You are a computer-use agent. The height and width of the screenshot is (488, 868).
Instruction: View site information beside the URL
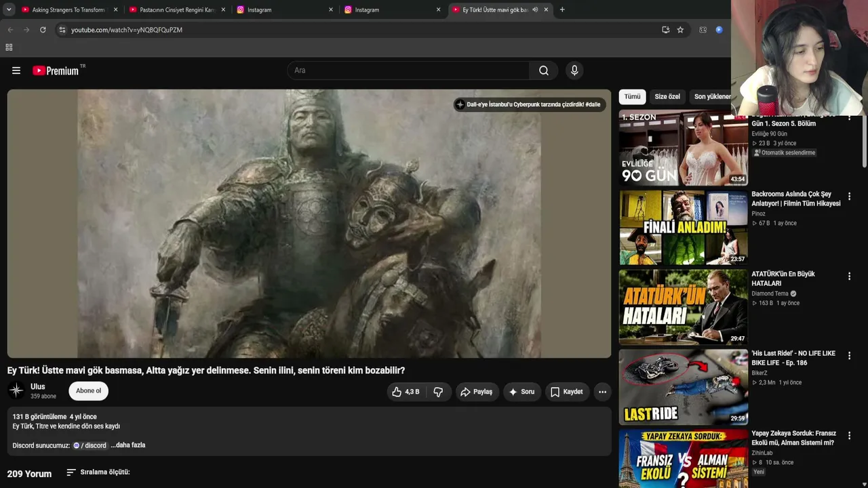point(62,30)
